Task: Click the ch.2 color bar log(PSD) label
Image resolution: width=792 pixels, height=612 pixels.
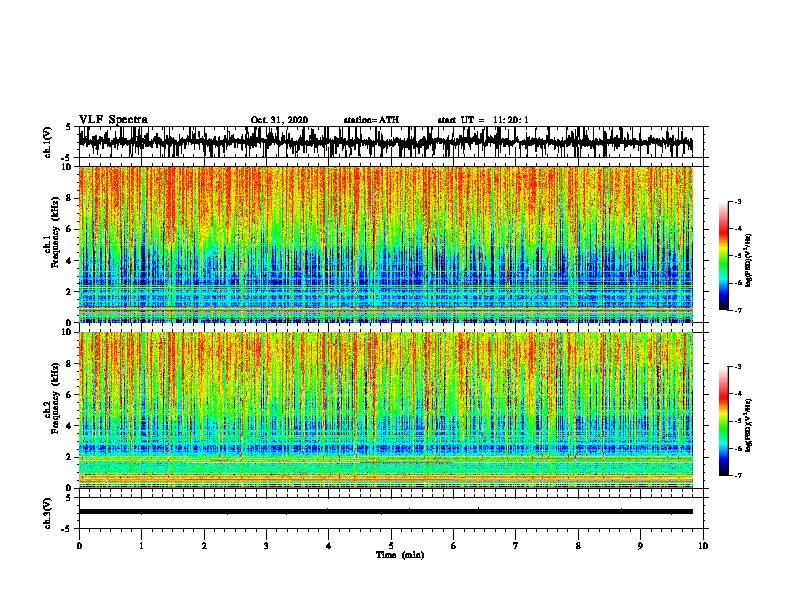Action: [749, 425]
